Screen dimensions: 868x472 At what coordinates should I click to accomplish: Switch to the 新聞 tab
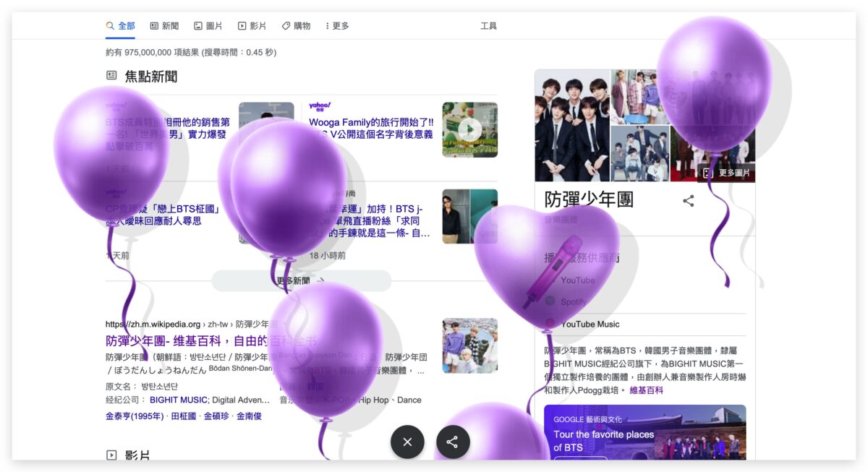164,26
